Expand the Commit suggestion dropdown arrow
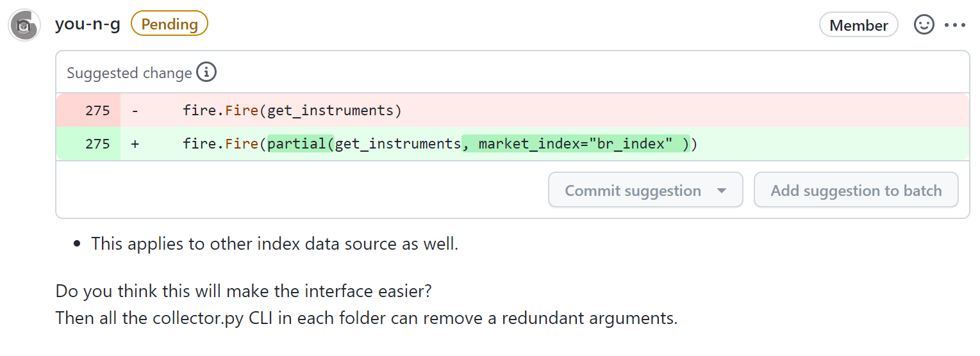This screenshot has height=356, width=980. (x=721, y=190)
